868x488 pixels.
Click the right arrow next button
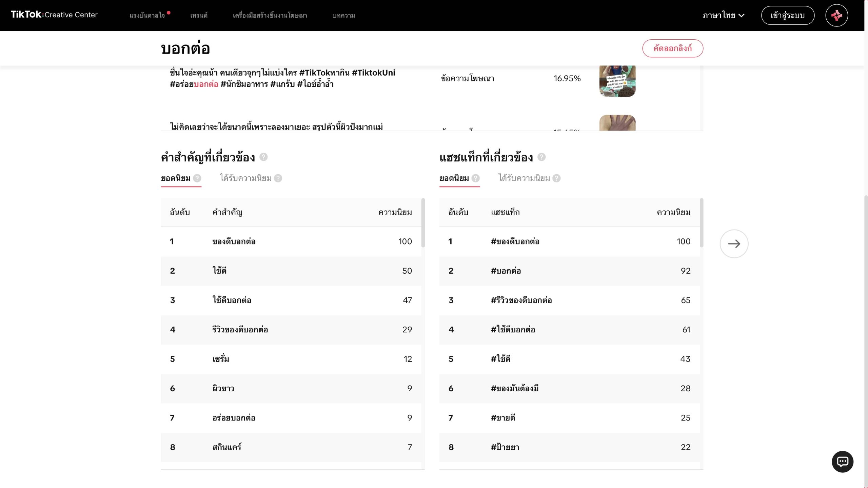tap(734, 243)
